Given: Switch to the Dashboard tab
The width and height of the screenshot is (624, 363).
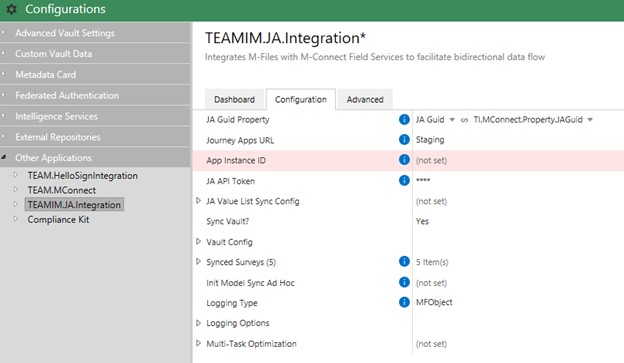Looking at the screenshot, I should pyautogui.click(x=234, y=99).
